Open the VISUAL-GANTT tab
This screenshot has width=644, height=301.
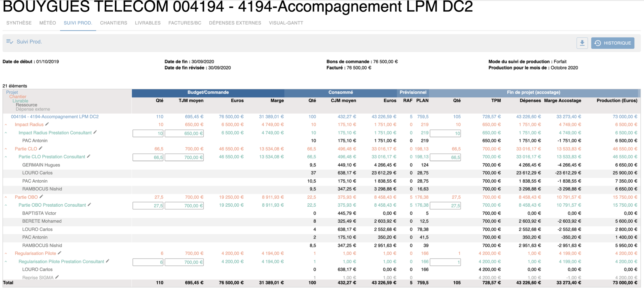click(x=286, y=23)
